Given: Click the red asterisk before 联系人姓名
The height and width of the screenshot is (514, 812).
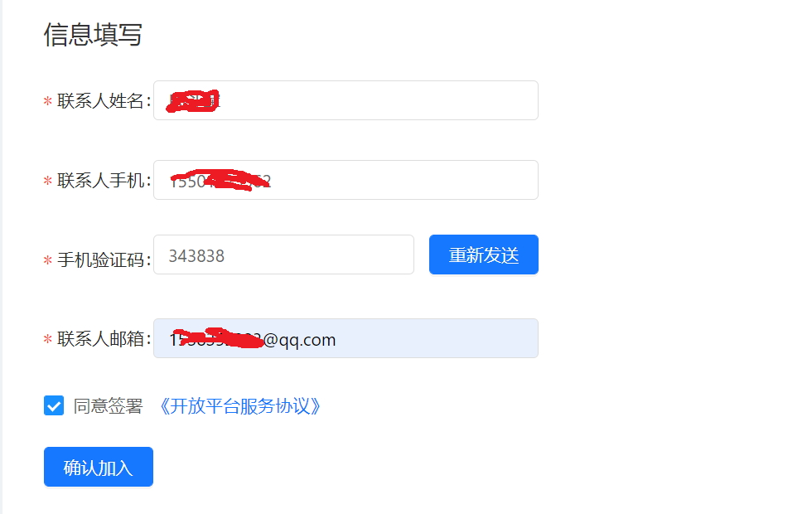Looking at the screenshot, I should [x=48, y=101].
